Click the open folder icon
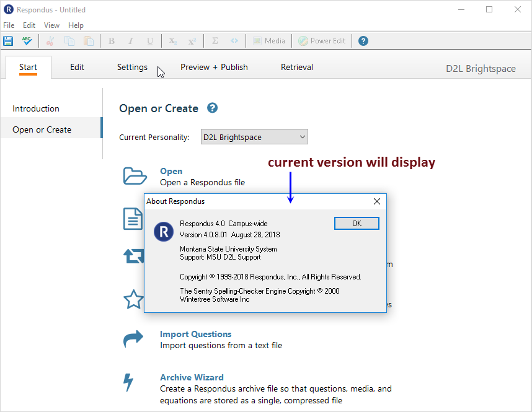The width and height of the screenshot is (532, 412). (135, 176)
